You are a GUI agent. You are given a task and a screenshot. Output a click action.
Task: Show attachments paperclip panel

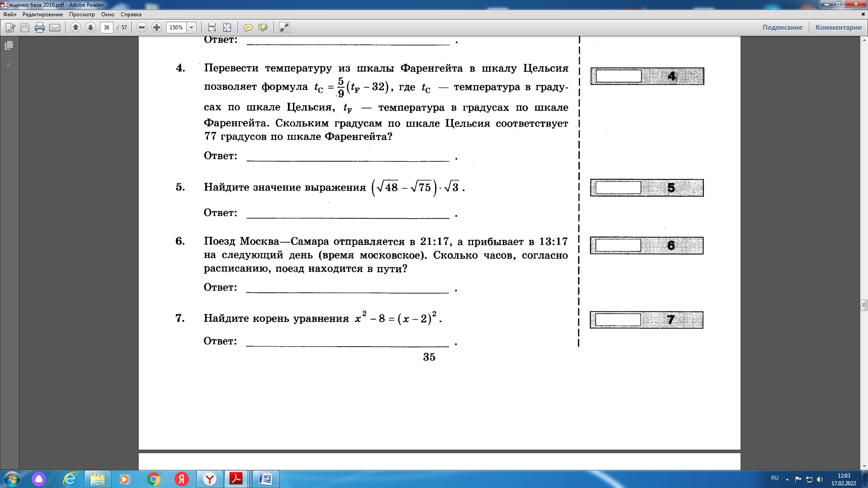tap(9, 65)
